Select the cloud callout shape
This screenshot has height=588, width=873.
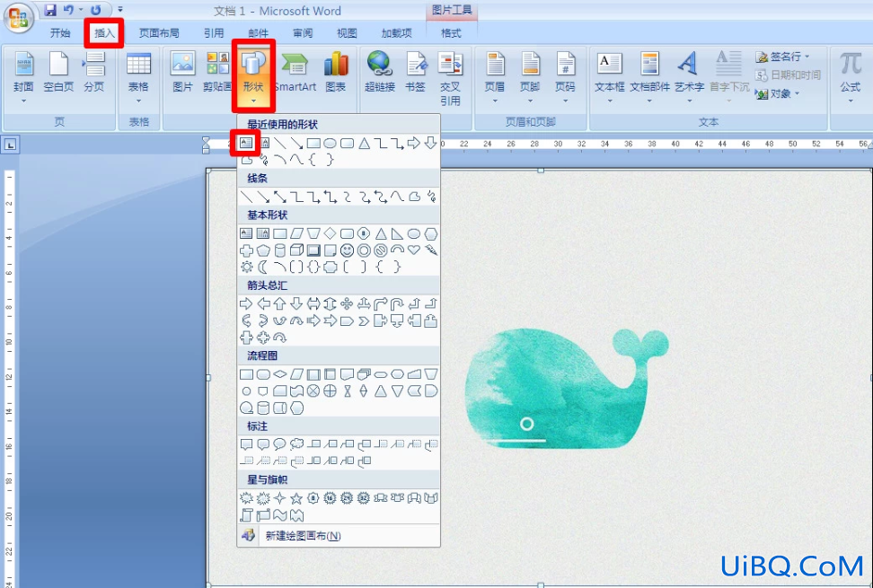pyautogui.click(x=296, y=444)
